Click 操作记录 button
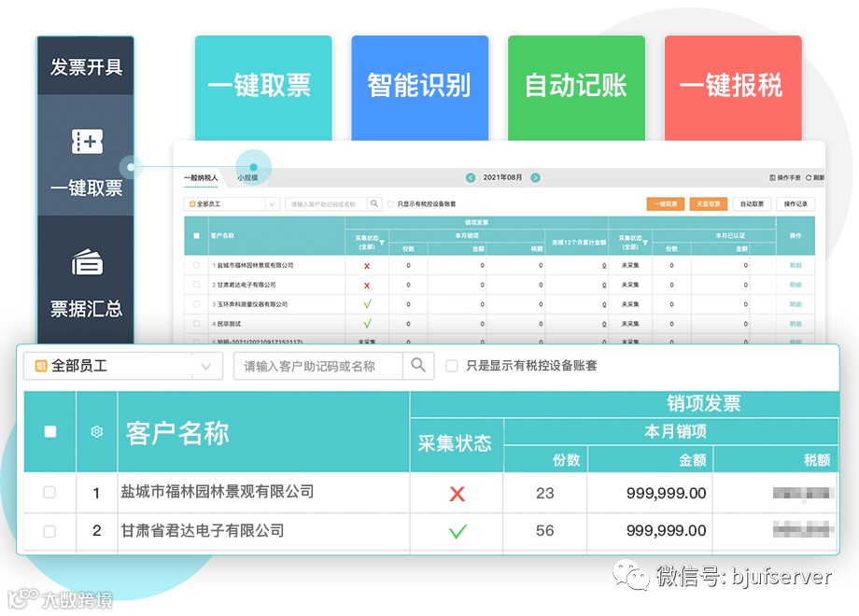This screenshot has width=859, height=616. pos(796,203)
